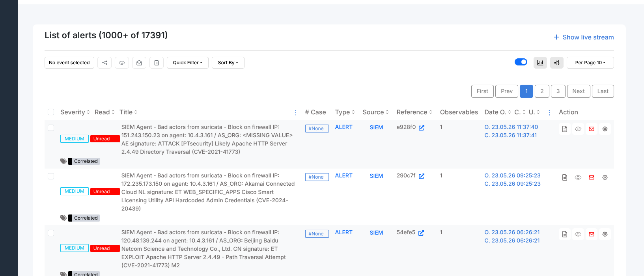The image size is (644, 276).
Task: Click eye preview icon for alert e928f0
Action: click(578, 129)
